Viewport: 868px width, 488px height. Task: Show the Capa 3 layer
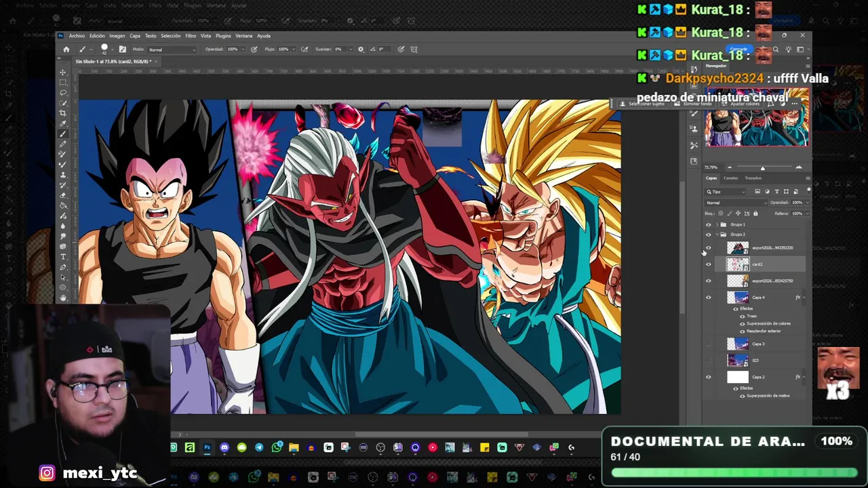tap(709, 344)
